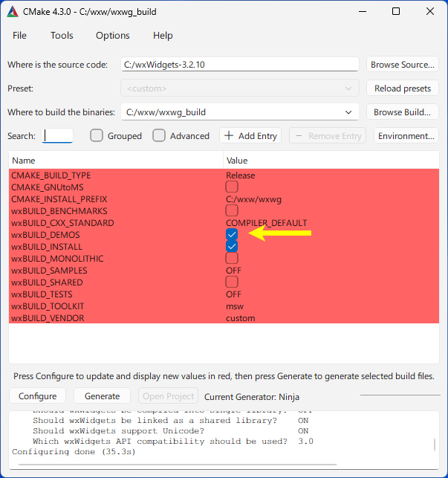Minimize the CMake window
The height and width of the screenshot is (478, 448).
point(363,12)
